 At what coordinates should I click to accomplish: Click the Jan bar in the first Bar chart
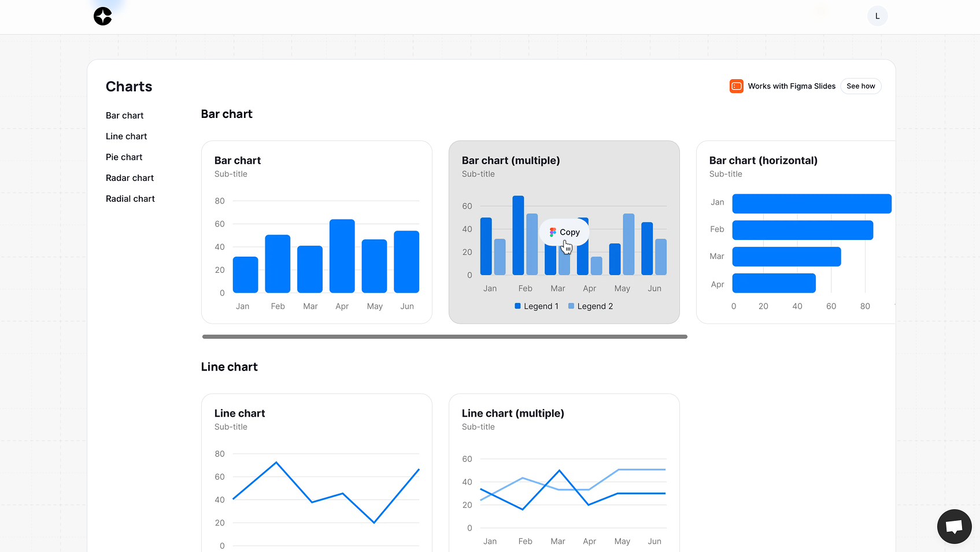click(x=246, y=275)
